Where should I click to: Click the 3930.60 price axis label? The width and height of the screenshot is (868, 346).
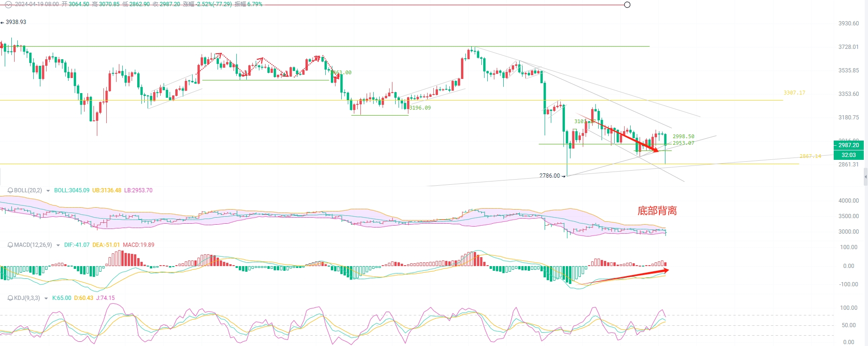849,24
